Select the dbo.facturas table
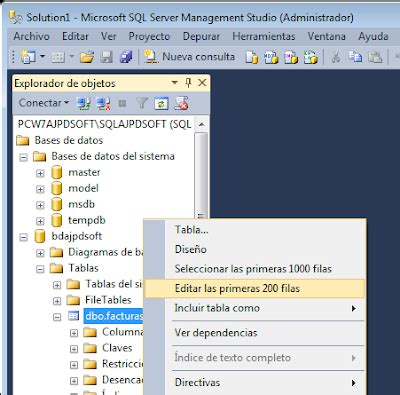400x395 pixels. 113,316
